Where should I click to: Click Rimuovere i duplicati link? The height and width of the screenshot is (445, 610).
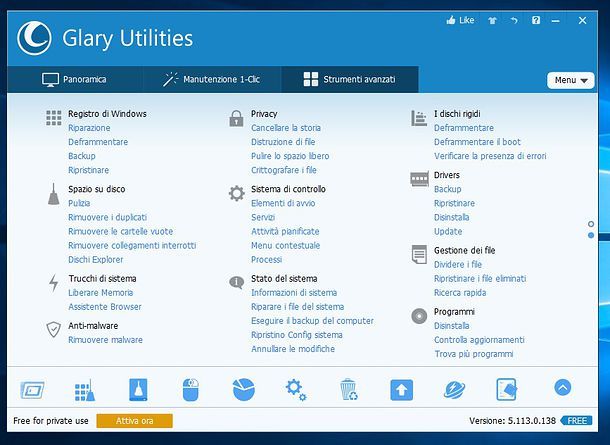pos(108,217)
